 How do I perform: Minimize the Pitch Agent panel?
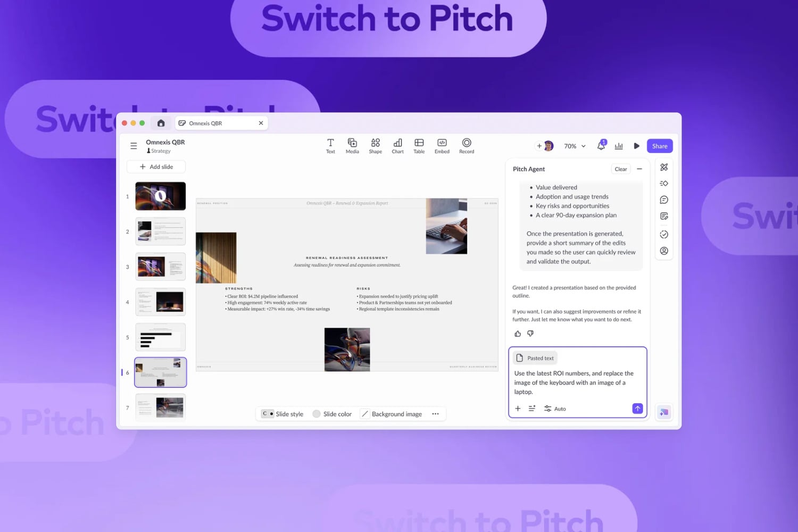pos(639,169)
